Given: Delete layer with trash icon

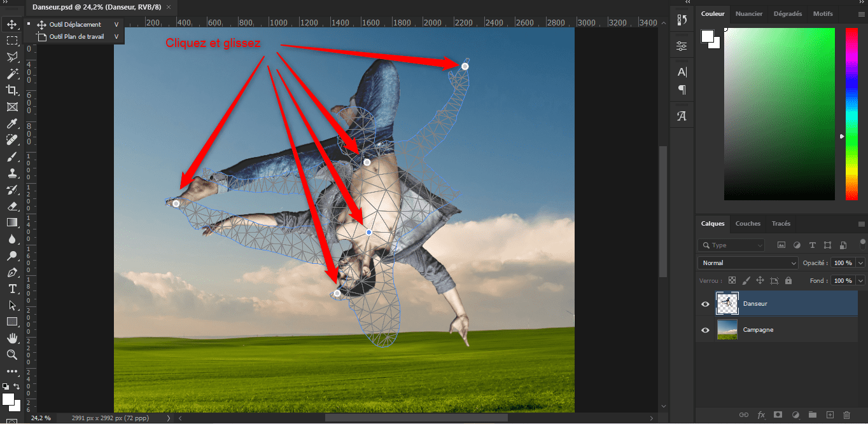Looking at the screenshot, I should point(846,414).
